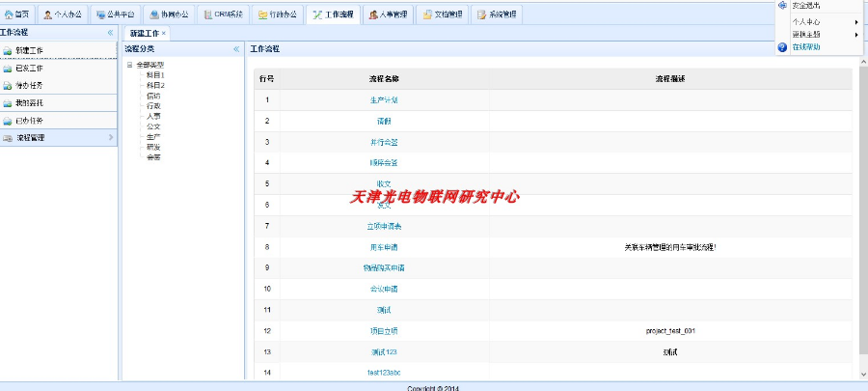Click the icon beside 新建工作 in sidebar
Viewport: 868px width, 391px height.
[7, 51]
